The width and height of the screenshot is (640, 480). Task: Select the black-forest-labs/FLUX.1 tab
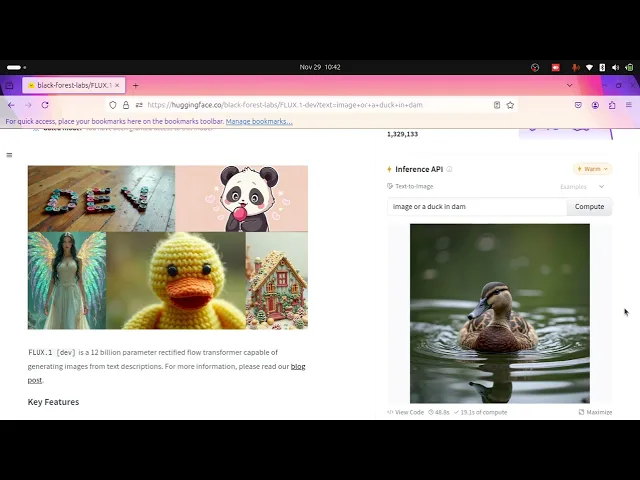[73, 85]
